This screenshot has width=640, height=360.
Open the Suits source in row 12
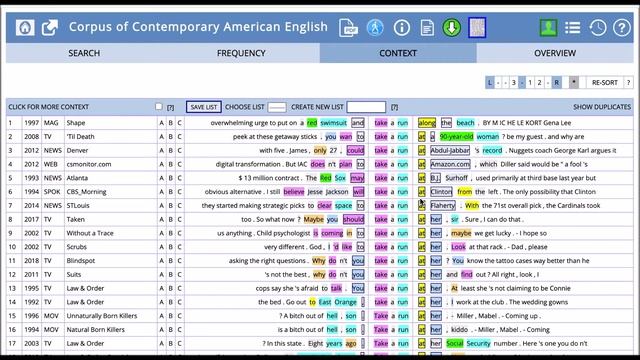point(74,274)
